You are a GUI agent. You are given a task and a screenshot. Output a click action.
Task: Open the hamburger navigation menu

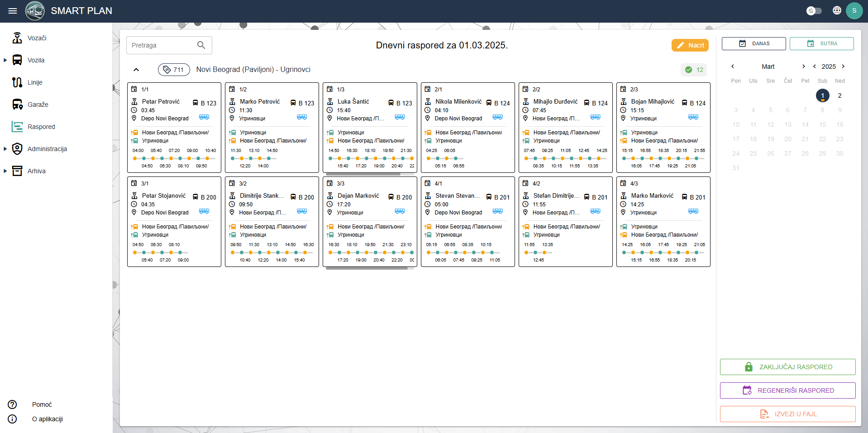(13, 11)
